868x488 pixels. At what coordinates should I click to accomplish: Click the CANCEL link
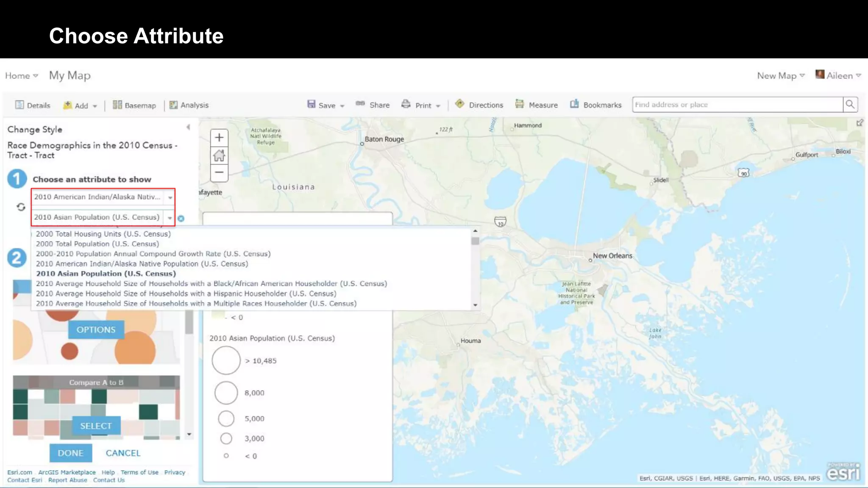pyautogui.click(x=123, y=453)
